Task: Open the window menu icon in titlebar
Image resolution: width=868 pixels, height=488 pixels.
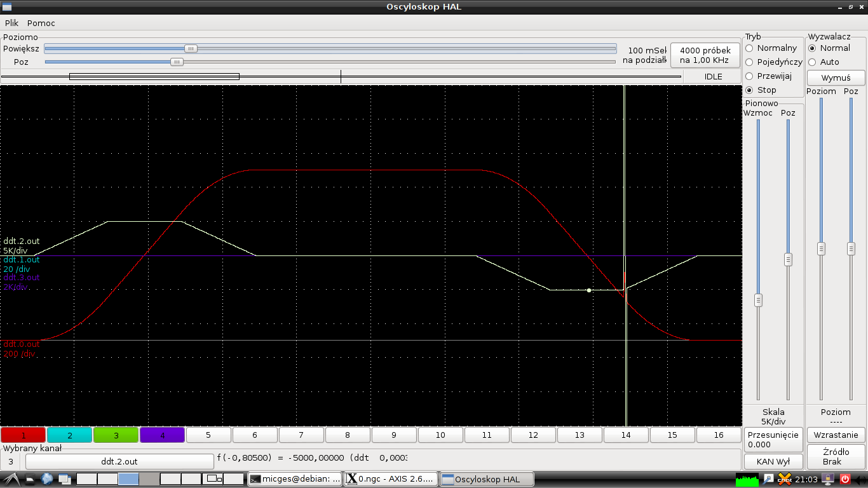Action: coord(6,6)
